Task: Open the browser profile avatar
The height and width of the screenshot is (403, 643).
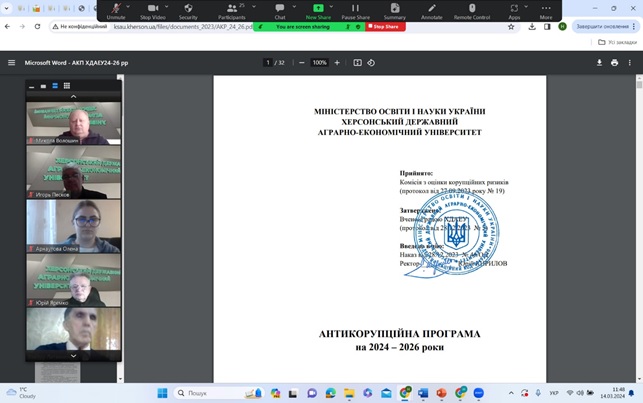Action: pyautogui.click(x=562, y=27)
